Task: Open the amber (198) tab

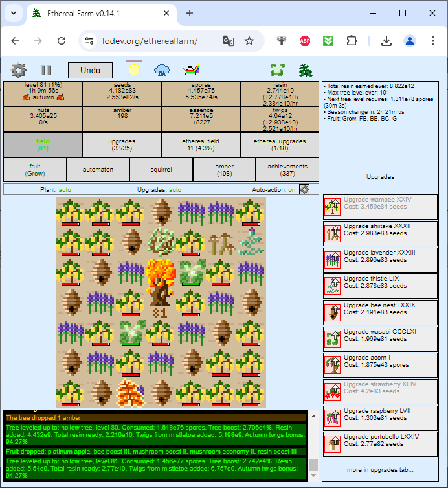Action: (225, 170)
